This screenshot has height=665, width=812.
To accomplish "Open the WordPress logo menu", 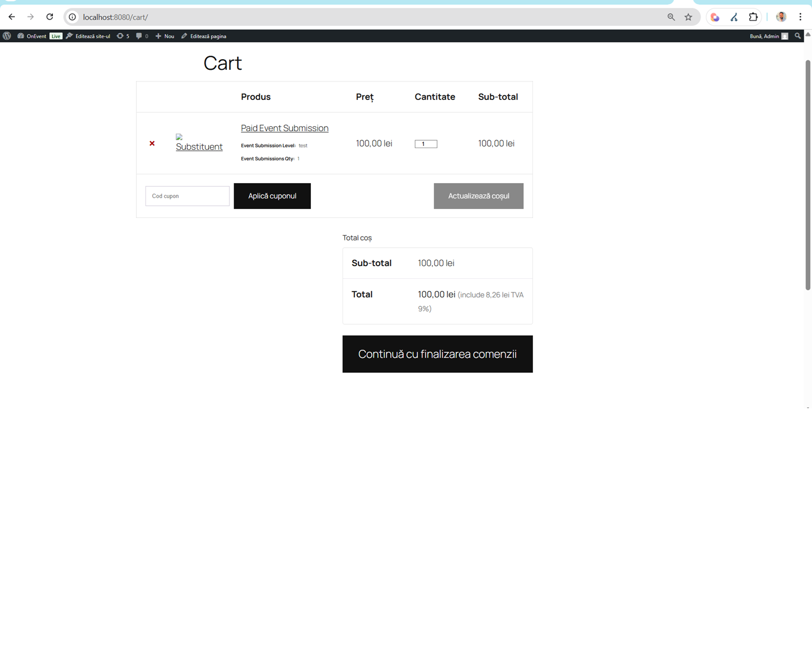I will click(7, 36).
